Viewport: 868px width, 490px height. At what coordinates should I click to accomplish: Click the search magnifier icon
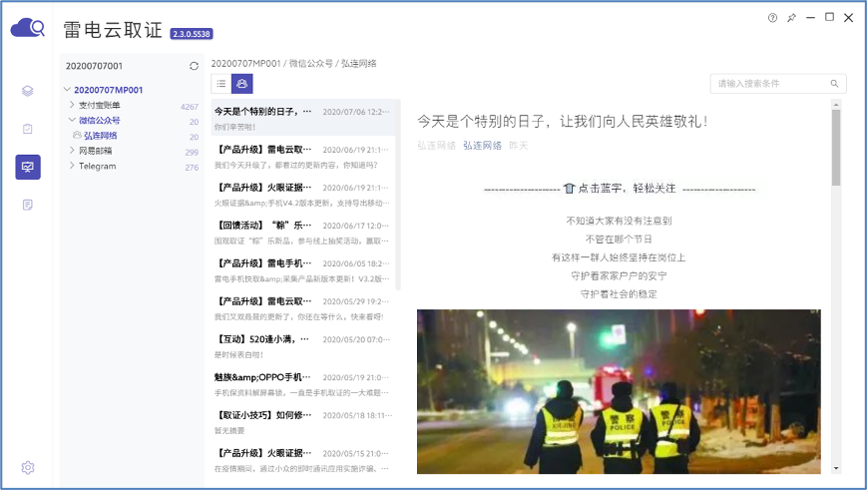tap(834, 84)
